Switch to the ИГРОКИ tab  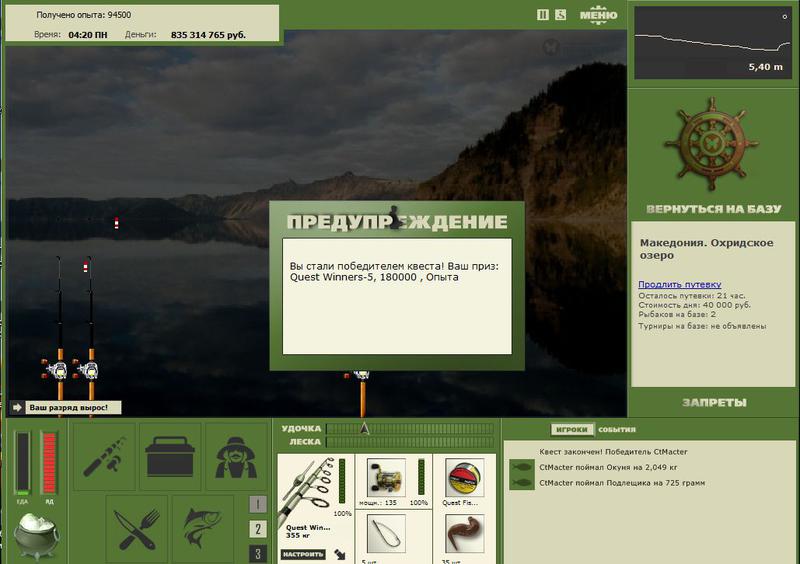point(571,430)
